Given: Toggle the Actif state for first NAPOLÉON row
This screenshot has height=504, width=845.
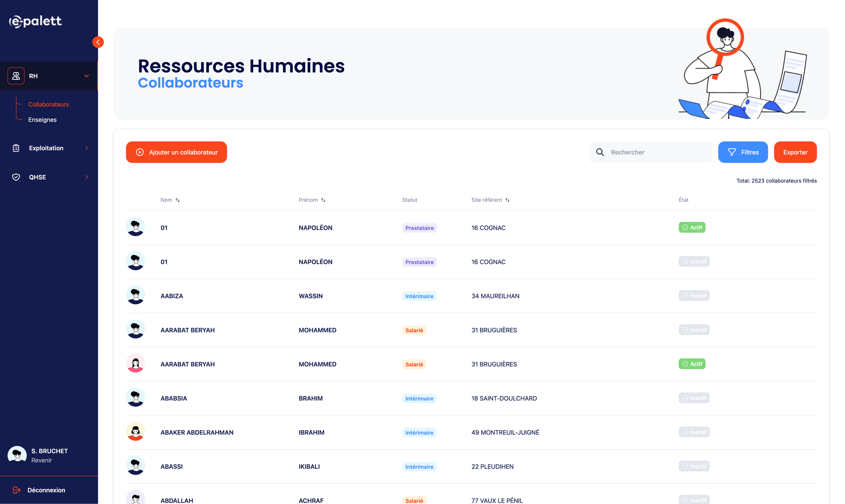Looking at the screenshot, I should point(692,227).
